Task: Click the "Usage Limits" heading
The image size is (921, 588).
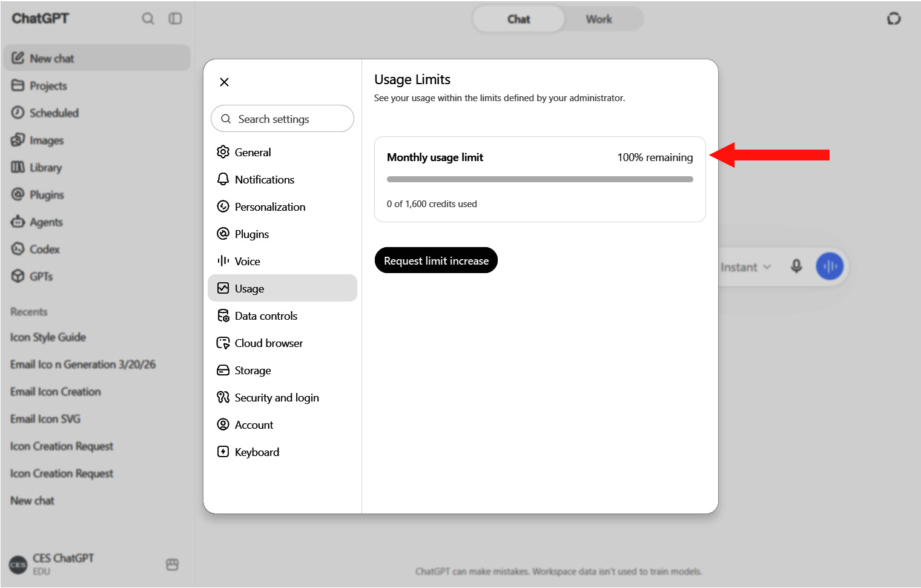Action: [x=412, y=79]
